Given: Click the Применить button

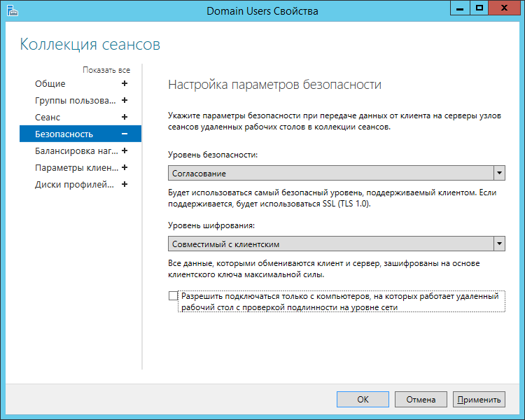Looking at the screenshot, I should tap(479, 399).
